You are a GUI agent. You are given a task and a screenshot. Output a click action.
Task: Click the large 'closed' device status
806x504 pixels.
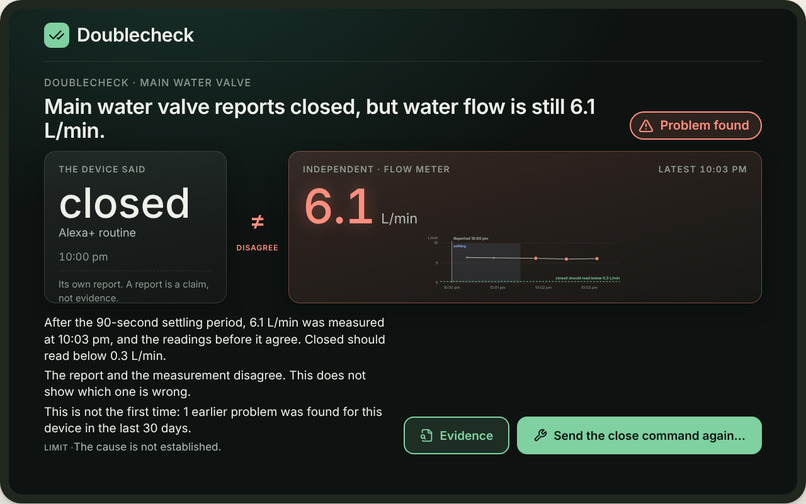(124, 203)
